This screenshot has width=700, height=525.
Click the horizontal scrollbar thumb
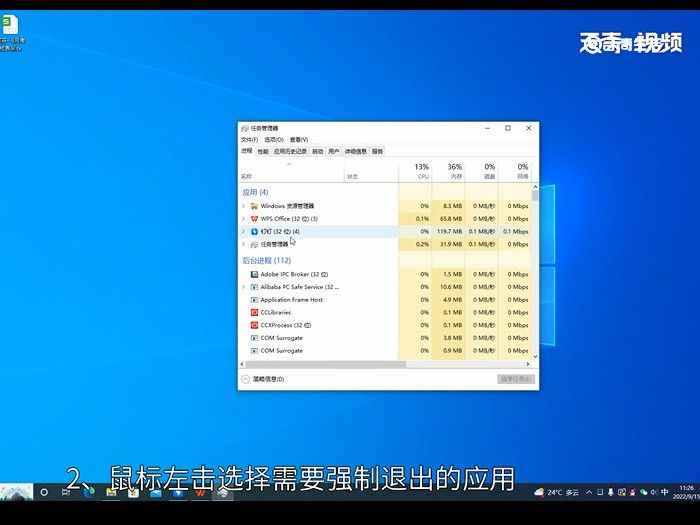326,364
